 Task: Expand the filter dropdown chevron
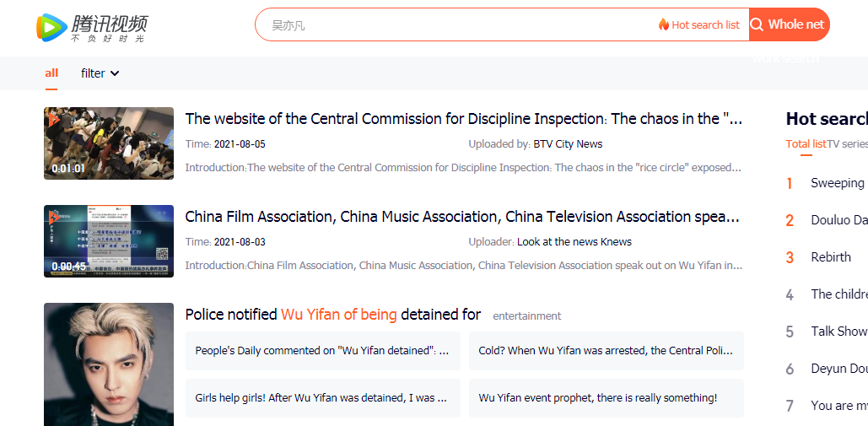[115, 73]
